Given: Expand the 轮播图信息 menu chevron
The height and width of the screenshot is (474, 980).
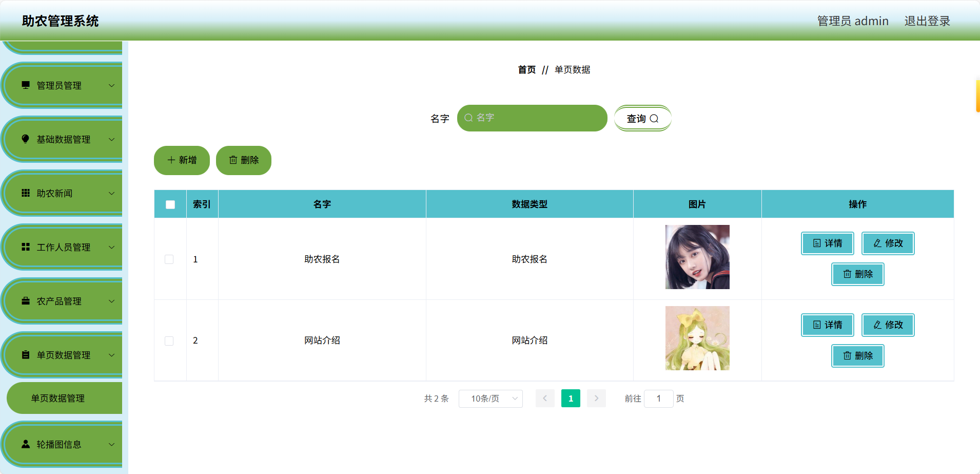Looking at the screenshot, I should [x=112, y=445].
